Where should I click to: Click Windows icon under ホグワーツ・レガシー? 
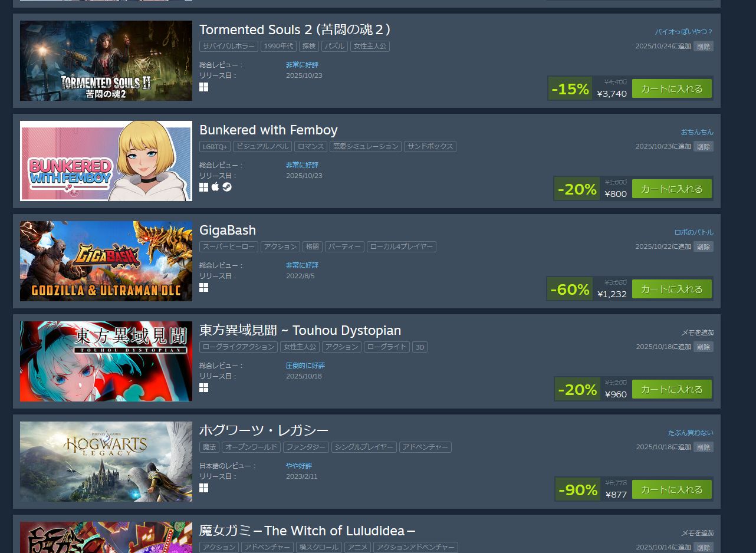point(203,488)
